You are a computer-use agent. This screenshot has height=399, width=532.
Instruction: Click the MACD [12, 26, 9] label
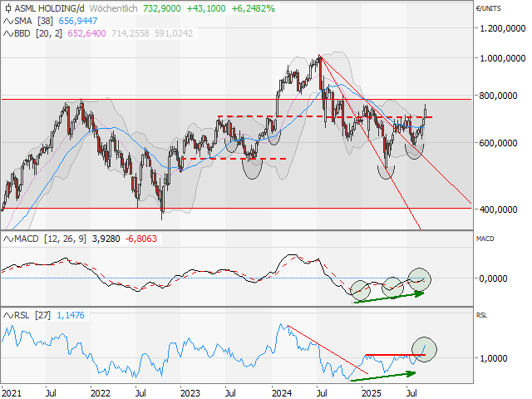pyautogui.click(x=50, y=239)
